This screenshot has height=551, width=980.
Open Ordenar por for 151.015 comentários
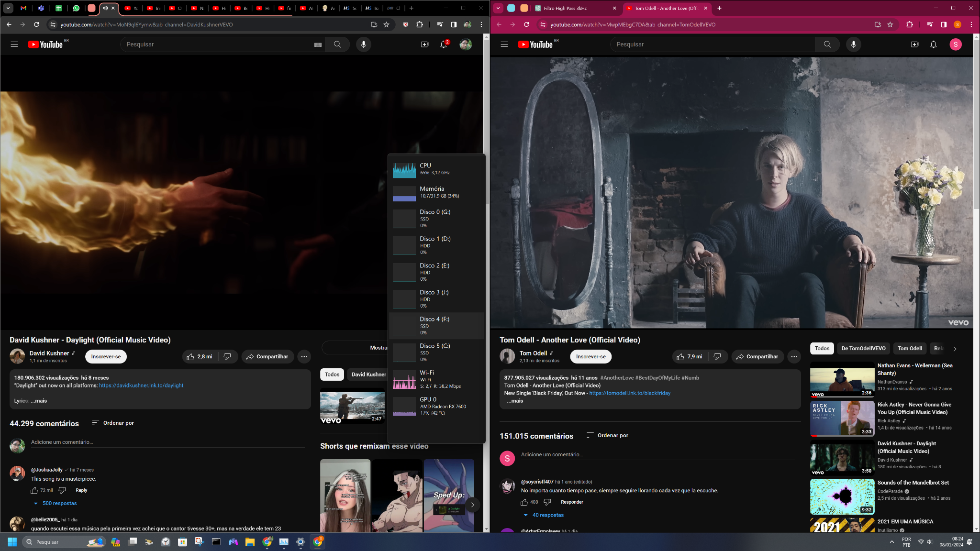607,436
